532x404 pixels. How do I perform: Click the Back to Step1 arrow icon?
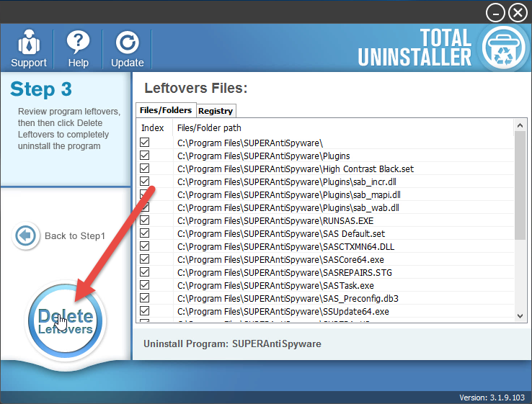(26, 235)
